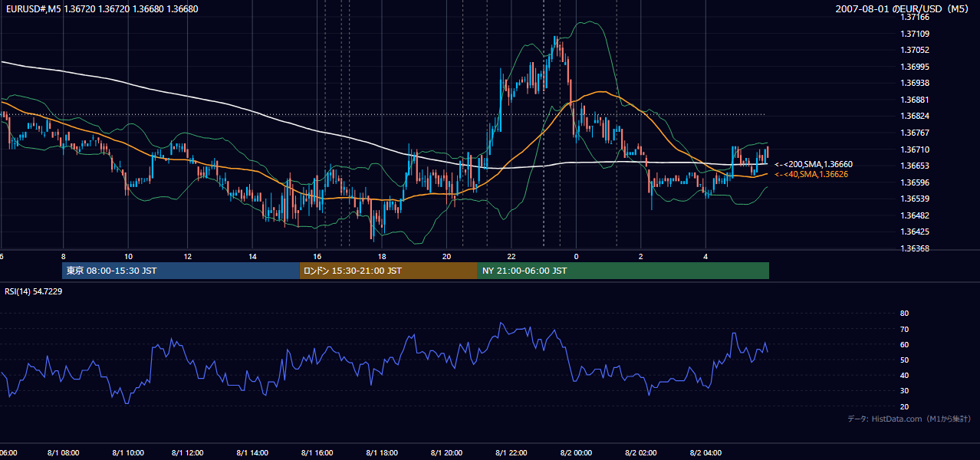Image resolution: width=980 pixels, height=460 pixels.
Task: Click price axis label 1.36938
Action: coord(915,83)
